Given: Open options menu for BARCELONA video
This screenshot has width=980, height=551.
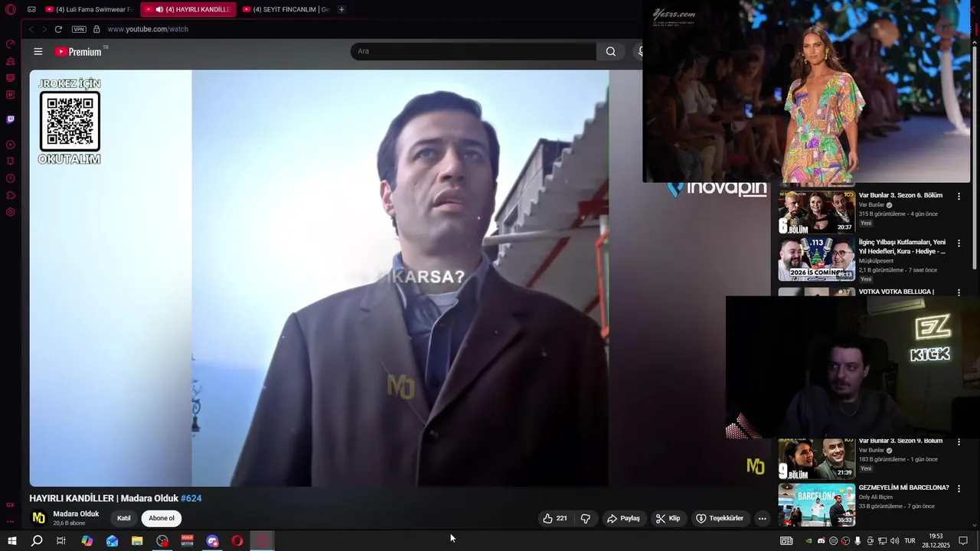Looking at the screenshot, I should (959, 488).
